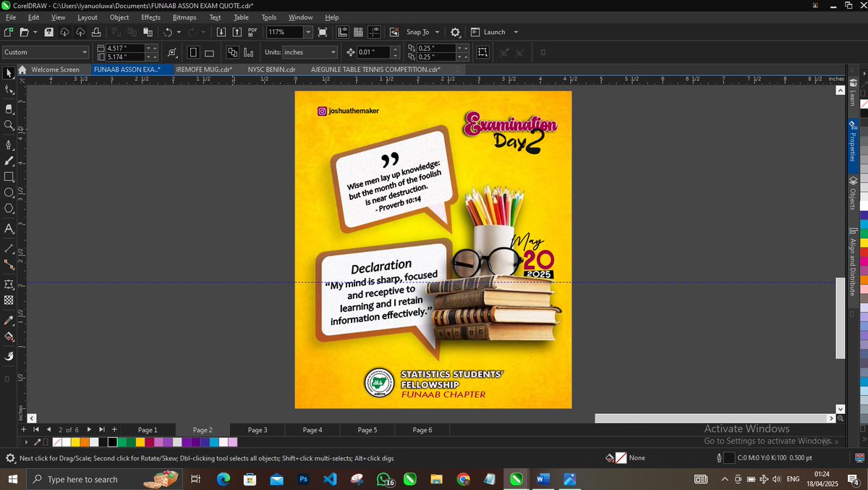Open the dropdown arrow beside Open icon
This screenshot has height=490, width=868.
pyautogui.click(x=35, y=32)
